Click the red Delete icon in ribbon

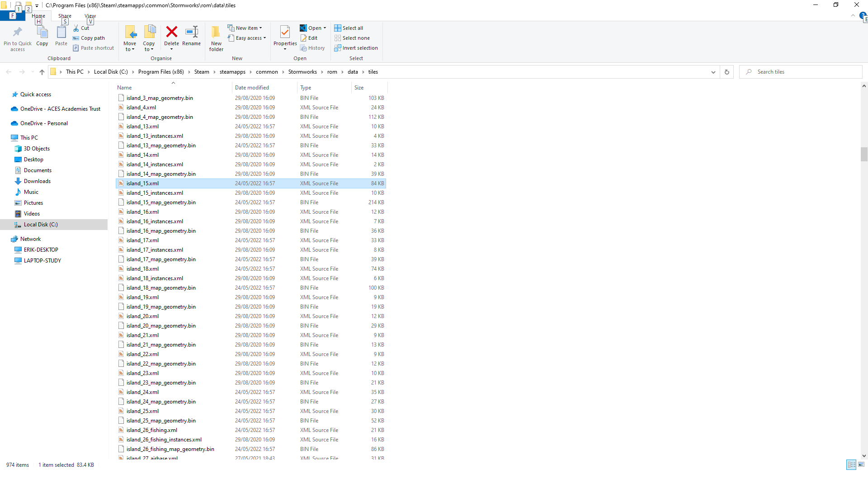171,32
